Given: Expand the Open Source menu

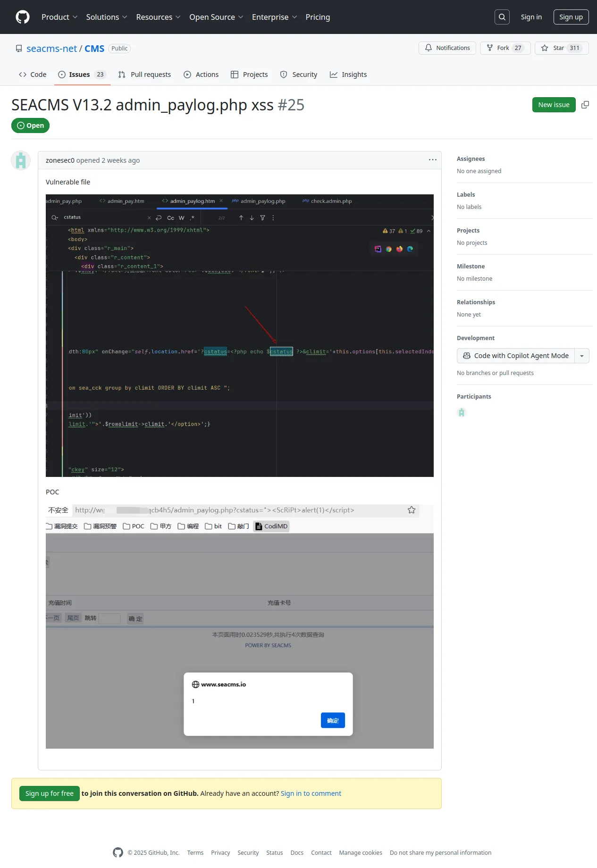Looking at the screenshot, I should point(216,17).
